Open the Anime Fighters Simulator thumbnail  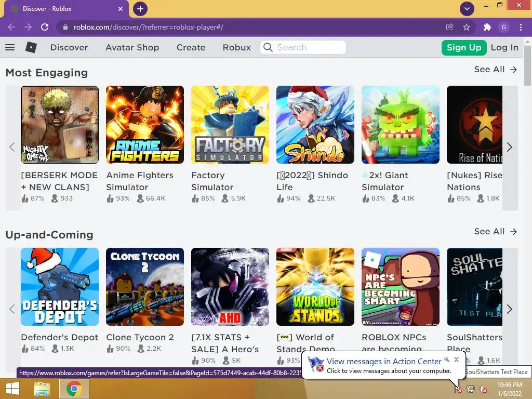(145, 125)
